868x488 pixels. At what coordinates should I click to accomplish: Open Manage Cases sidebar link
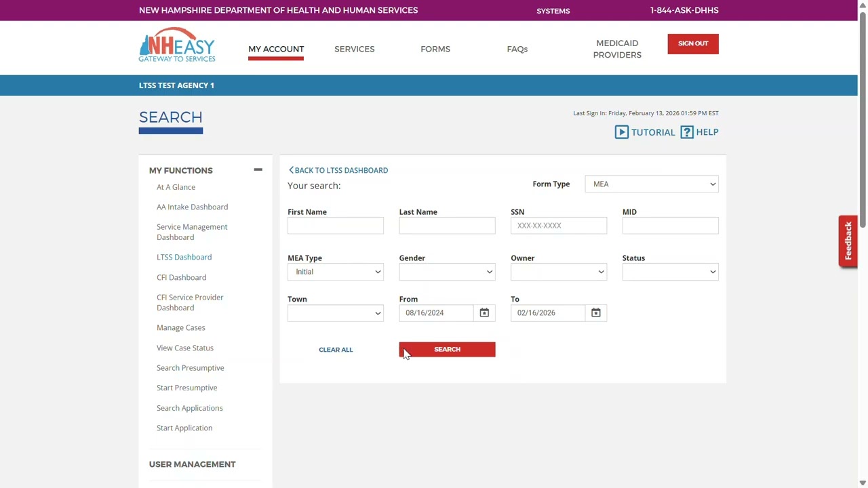point(180,327)
